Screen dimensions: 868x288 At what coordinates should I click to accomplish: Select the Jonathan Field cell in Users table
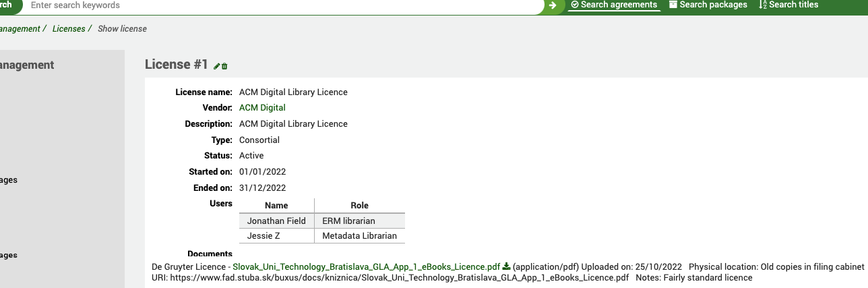point(276,221)
